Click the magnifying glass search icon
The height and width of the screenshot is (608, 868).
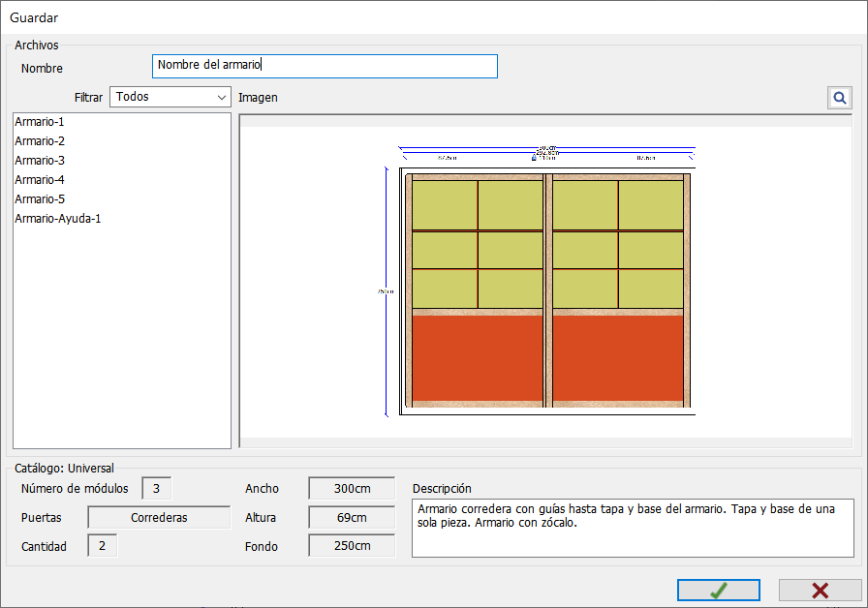(839, 98)
